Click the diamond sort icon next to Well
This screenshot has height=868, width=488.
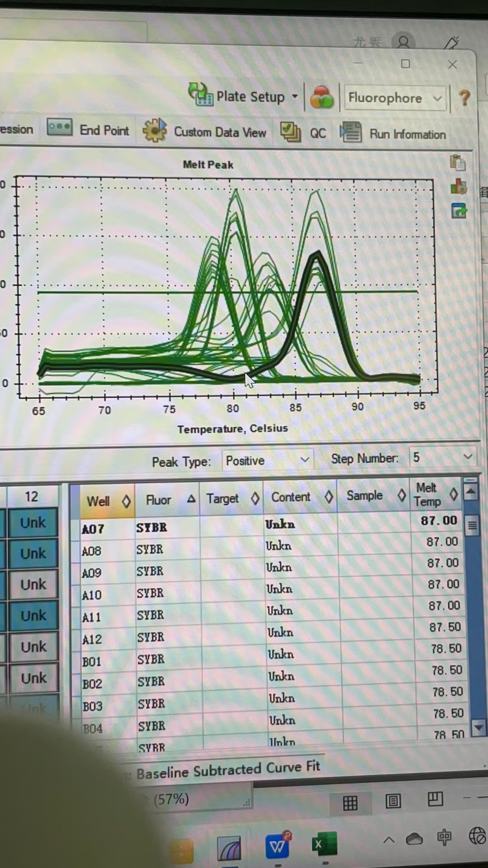(126, 501)
